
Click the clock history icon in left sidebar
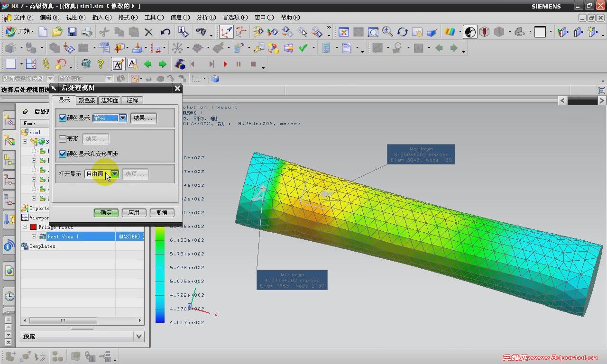[x=9, y=296]
